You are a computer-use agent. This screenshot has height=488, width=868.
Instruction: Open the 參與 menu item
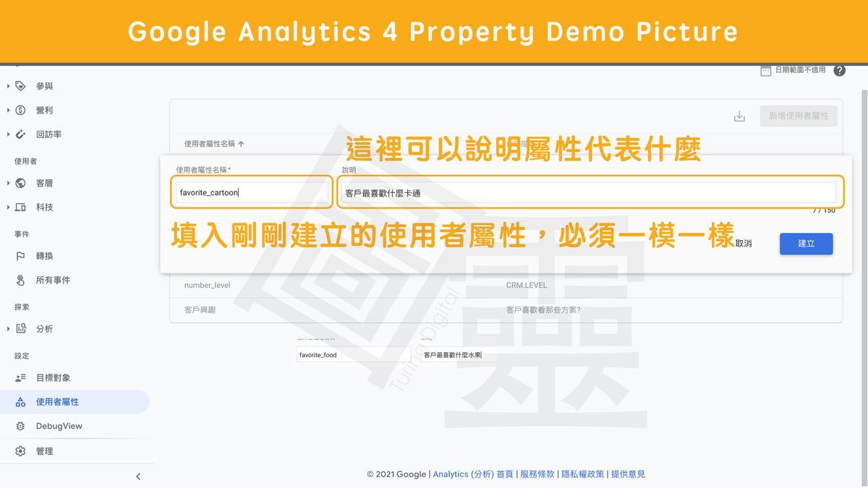[x=44, y=86]
